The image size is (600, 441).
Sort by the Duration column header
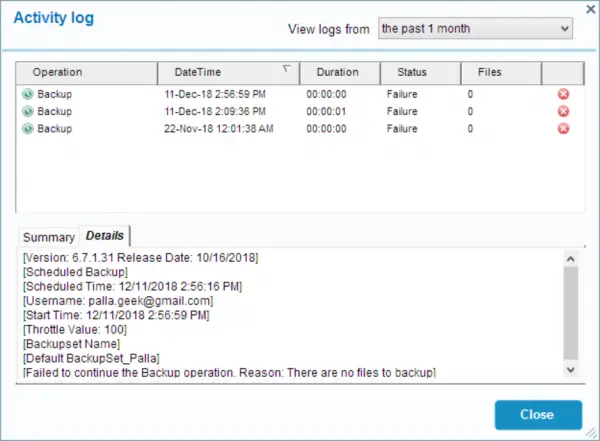click(340, 72)
